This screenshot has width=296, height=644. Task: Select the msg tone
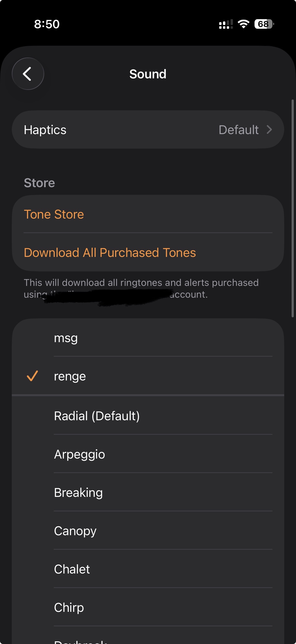pyautogui.click(x=66, y=338)
